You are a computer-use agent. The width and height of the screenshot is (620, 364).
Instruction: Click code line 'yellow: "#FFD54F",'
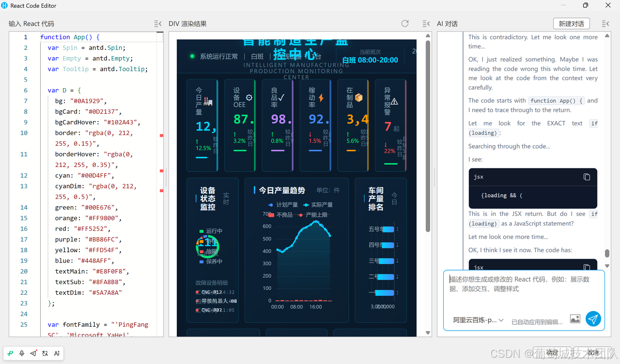[89, 250]
